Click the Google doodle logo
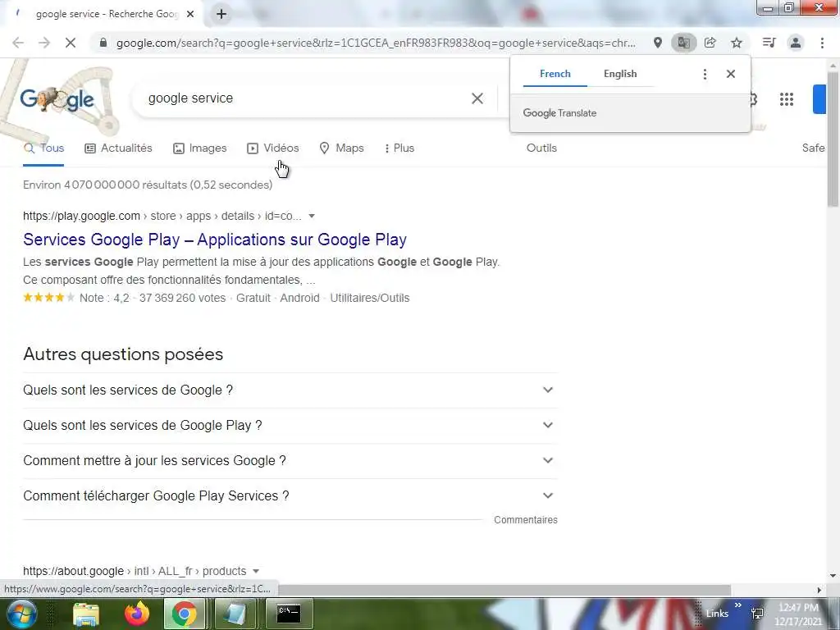840x630 pixels. point(57,99)
